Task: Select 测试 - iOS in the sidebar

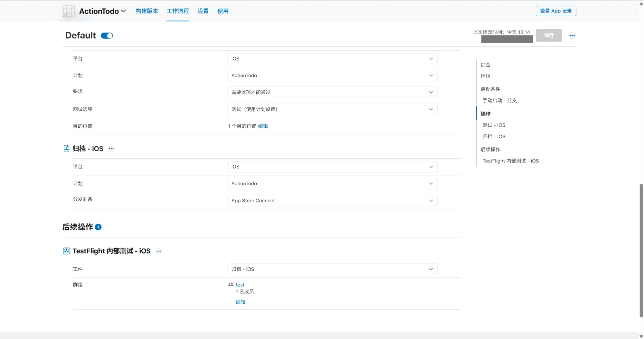Action: (494, 125)
